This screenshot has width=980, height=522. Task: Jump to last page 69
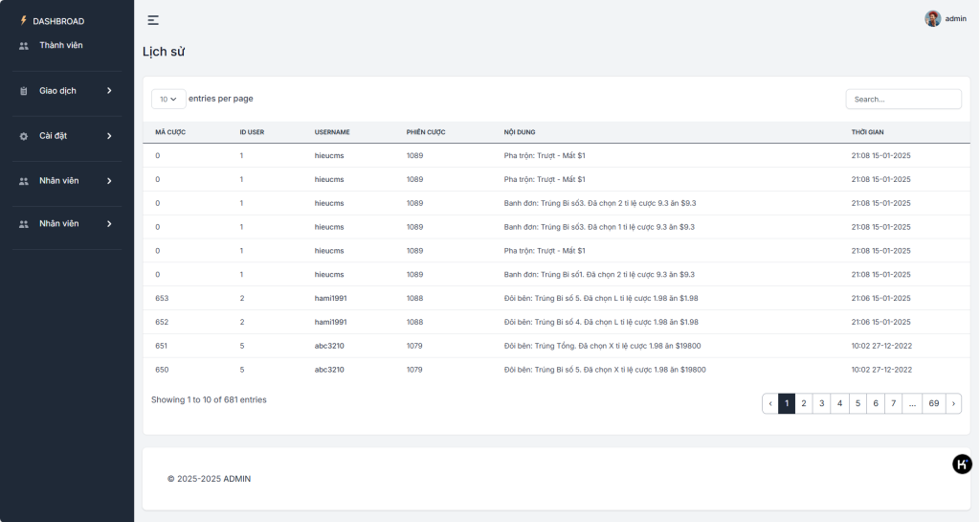tap(933, 404)
